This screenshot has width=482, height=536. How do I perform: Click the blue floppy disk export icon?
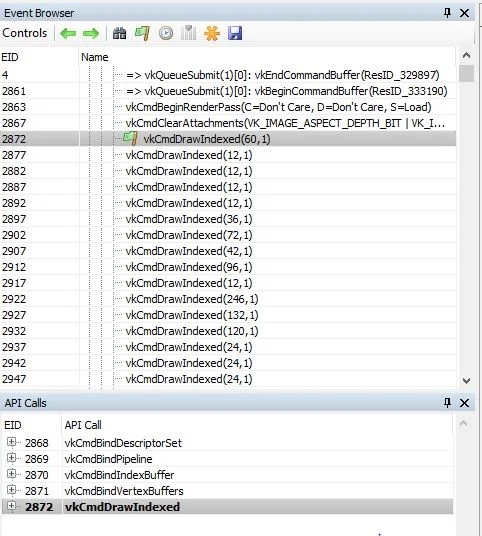(235, 34)
